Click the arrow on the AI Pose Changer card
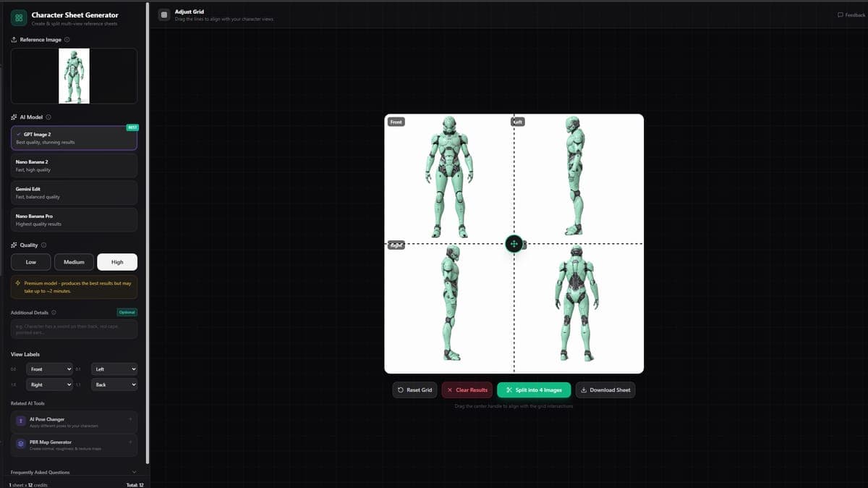The width and height of the screenshot is (868, 488). coord(130,419)
